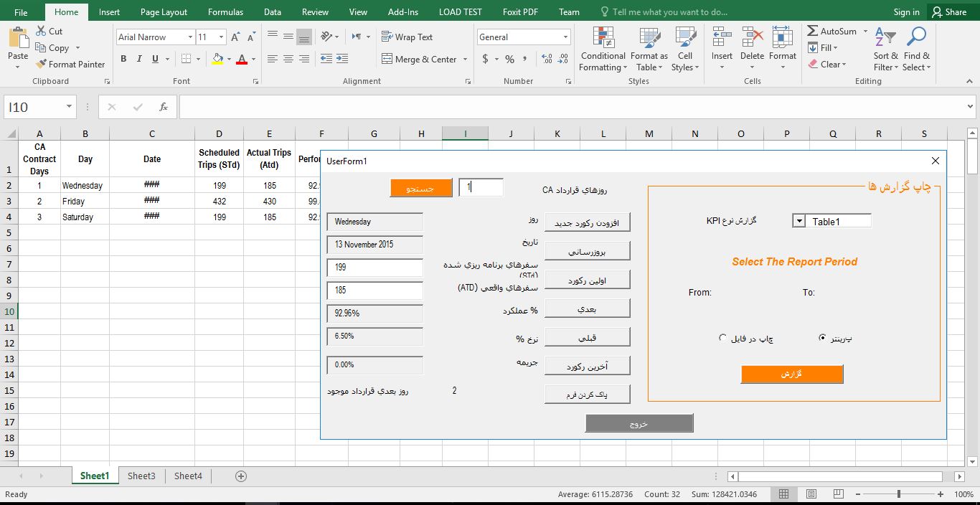Select the 'چاپ در فايل' radio option
980x505 pixels.
(x=722, y=337)
